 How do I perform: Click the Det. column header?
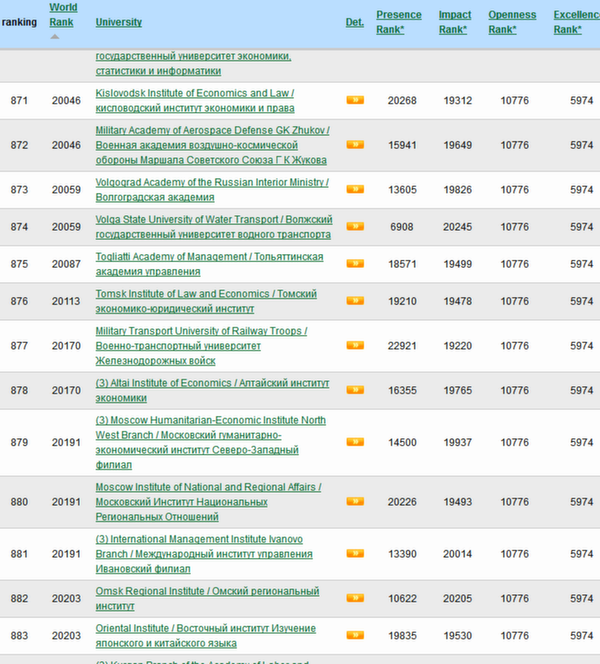[x=354, y=22]
